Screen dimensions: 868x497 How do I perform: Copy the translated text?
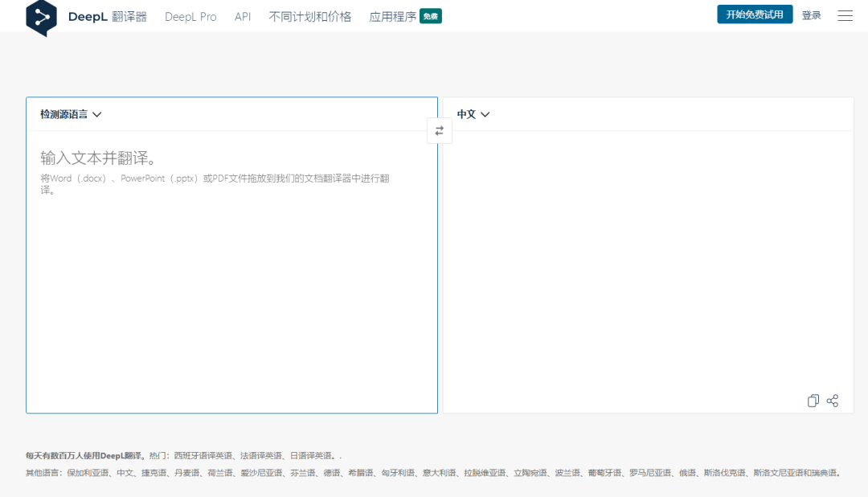(813, 400)
